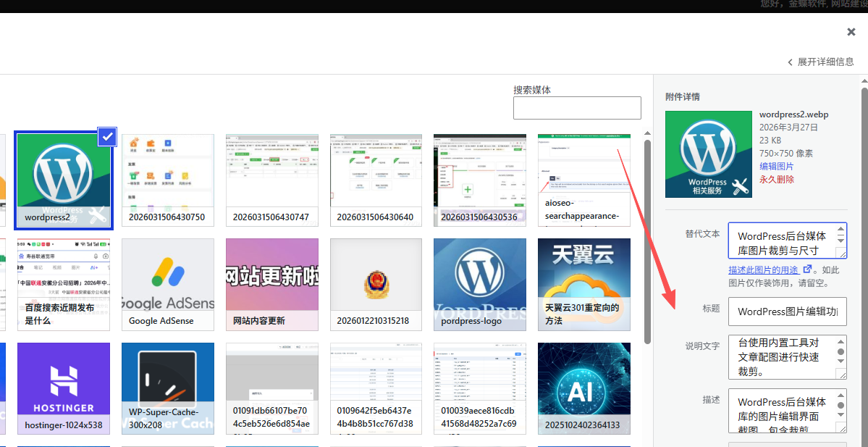Focus the 说明文字 text area
Screen dimensions: 868x447
tap(787, 357)
